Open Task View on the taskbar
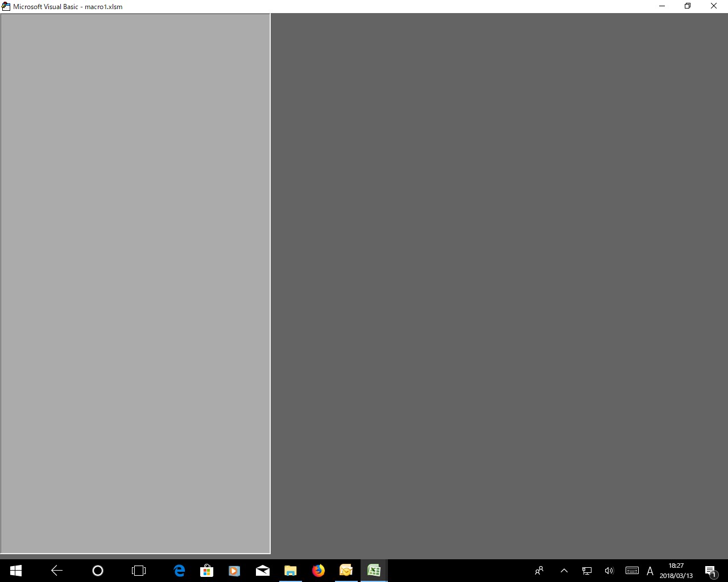This screenshot has width=728, height=582. tap(139, 571)
